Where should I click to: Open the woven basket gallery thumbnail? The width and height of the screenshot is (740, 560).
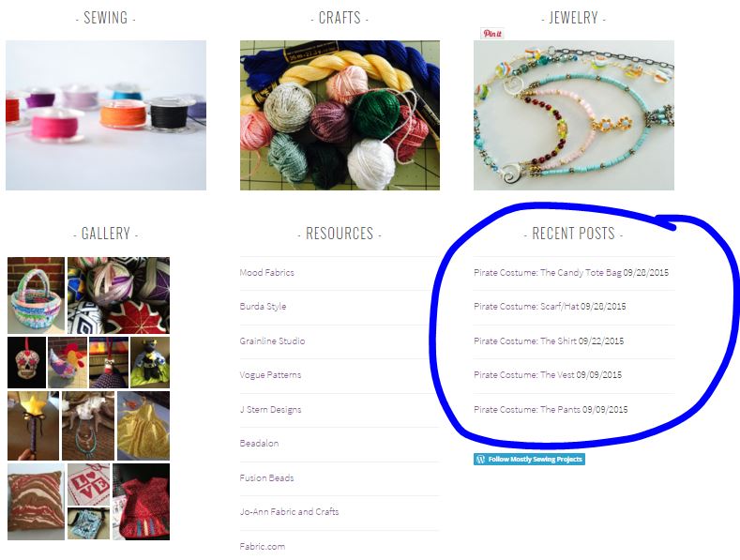36,295
